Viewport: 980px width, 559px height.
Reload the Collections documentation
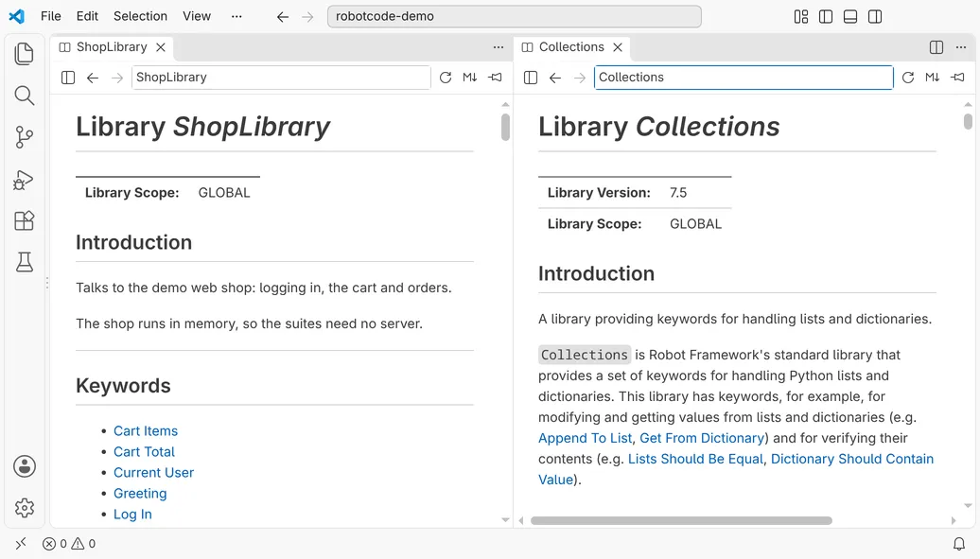click(x=907, y=78)
